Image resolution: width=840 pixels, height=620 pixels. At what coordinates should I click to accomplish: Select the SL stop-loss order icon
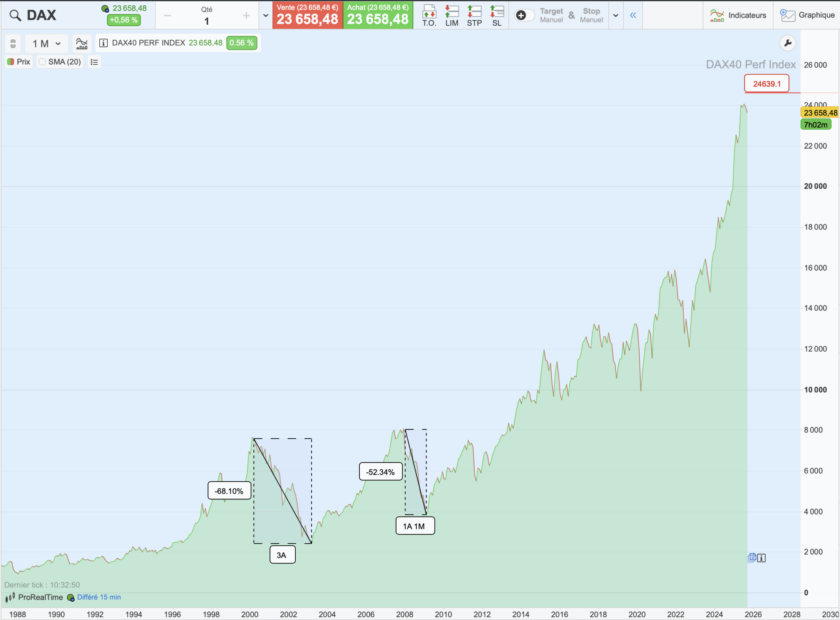[497, 15]
